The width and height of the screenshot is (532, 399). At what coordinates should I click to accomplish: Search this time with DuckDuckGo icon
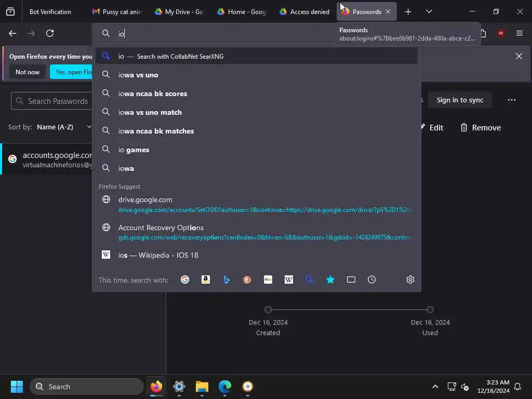pyautogui.click(x=247, y=280)
